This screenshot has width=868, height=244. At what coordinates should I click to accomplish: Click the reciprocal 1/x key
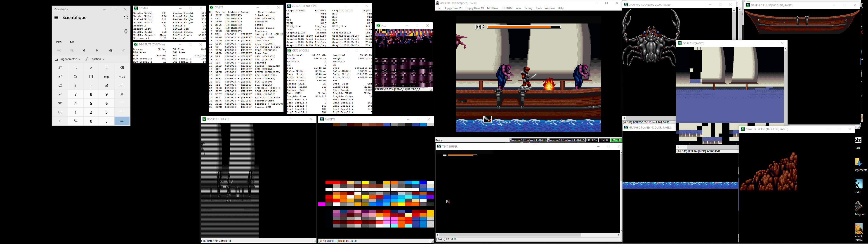(75, 77)
